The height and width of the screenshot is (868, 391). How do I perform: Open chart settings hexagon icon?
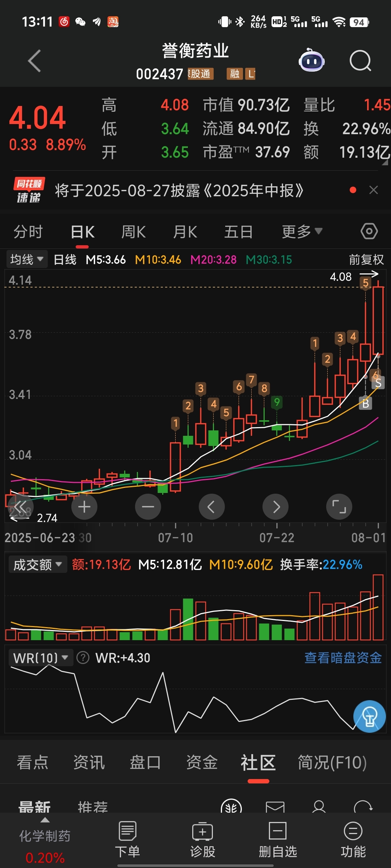coord(369,231)
